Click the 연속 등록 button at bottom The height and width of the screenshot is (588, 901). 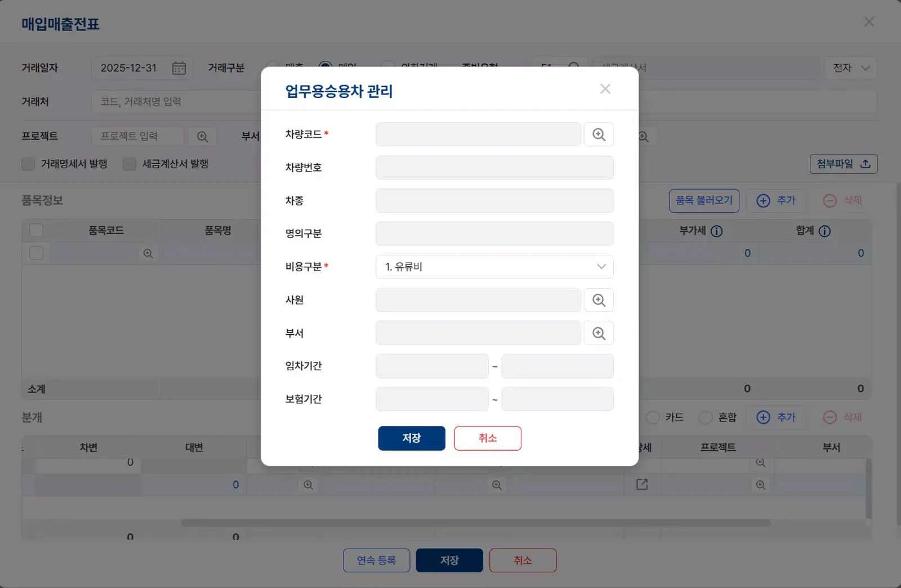(x=376, y=560)
